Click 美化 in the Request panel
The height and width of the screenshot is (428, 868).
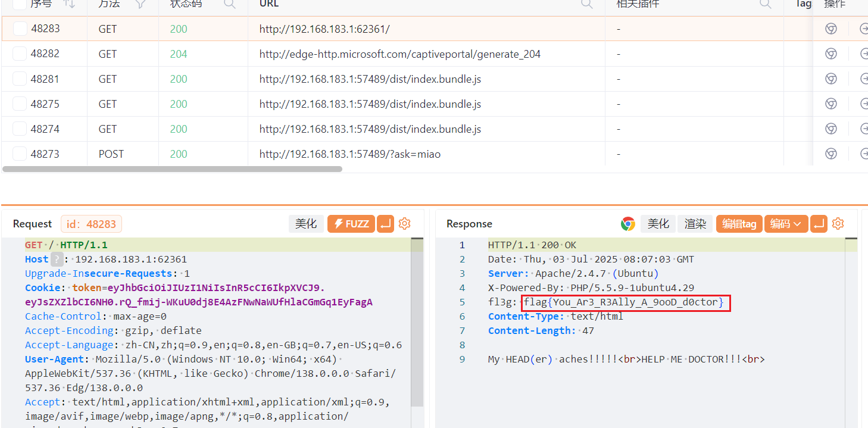(306, 224)
